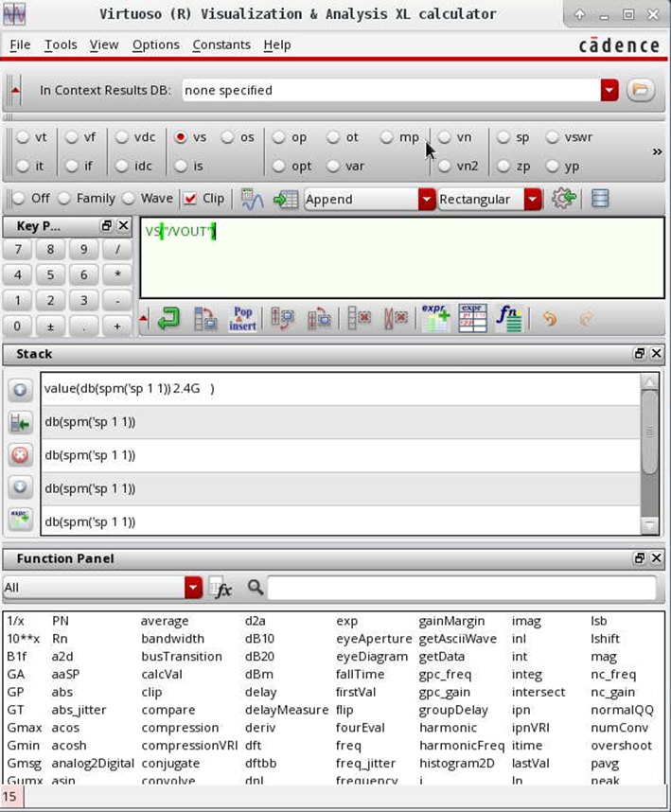Click the function search input field
The image size is (671, 812).
[462, 588]
